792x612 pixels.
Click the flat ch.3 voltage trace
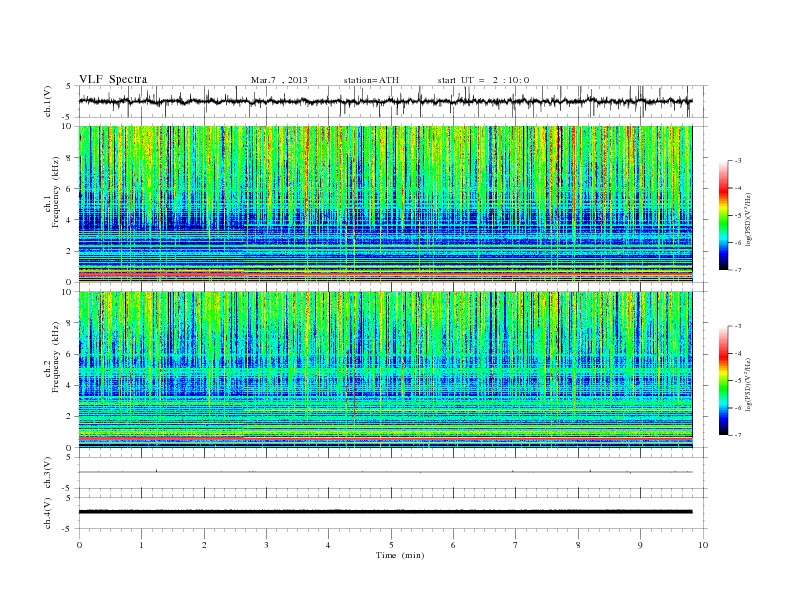coord(385,472)
